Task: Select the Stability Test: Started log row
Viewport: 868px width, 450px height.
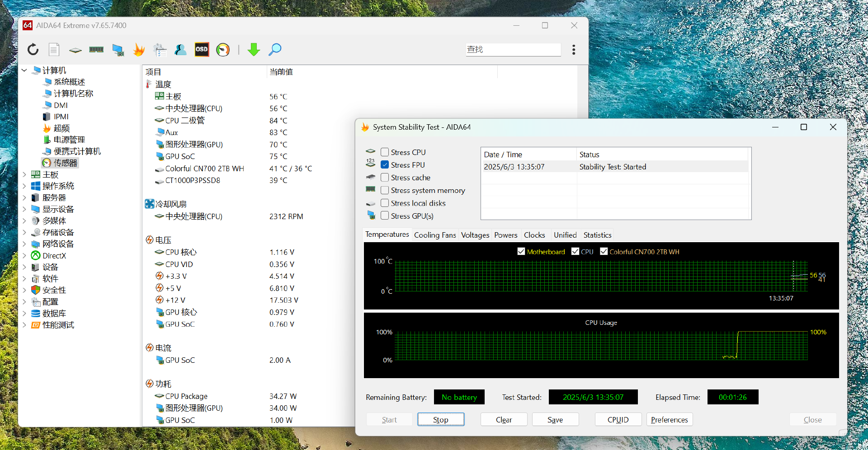Action: [615, 167]
